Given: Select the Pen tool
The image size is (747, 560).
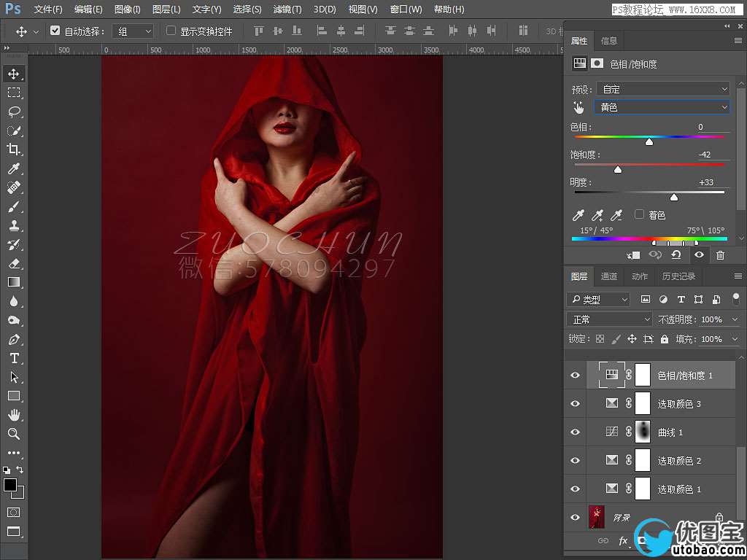Looking at the screenshot, I should pos(14,340).
